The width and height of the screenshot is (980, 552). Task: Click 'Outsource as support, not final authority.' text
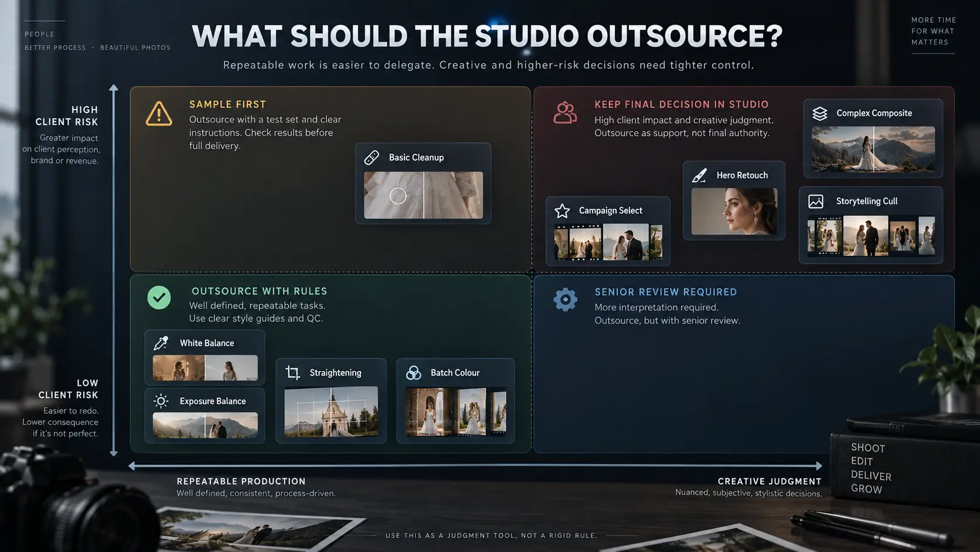682,133
